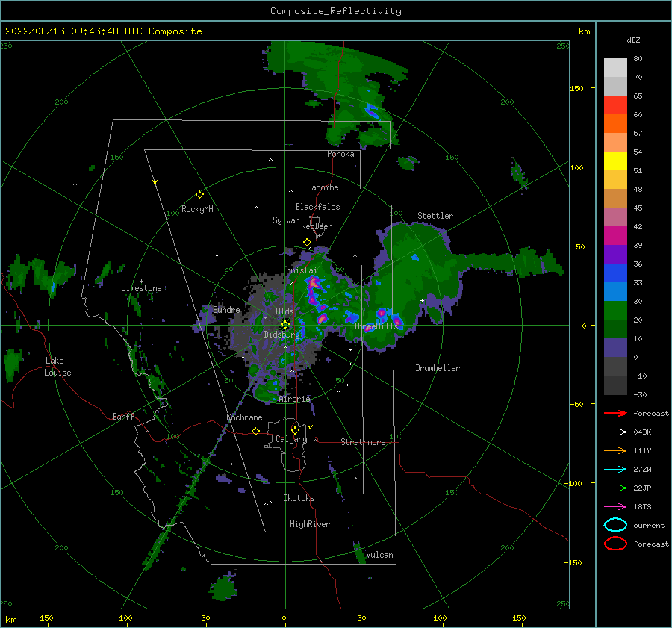The image size is (672, 628).
Task: Click the Composite_Reflectivity title text
Action: point(335,11)
